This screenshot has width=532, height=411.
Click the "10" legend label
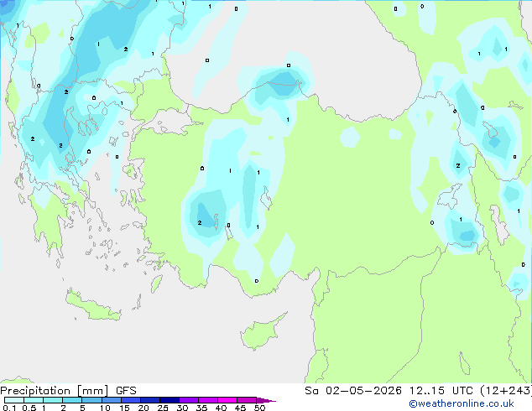pos(105,408)
